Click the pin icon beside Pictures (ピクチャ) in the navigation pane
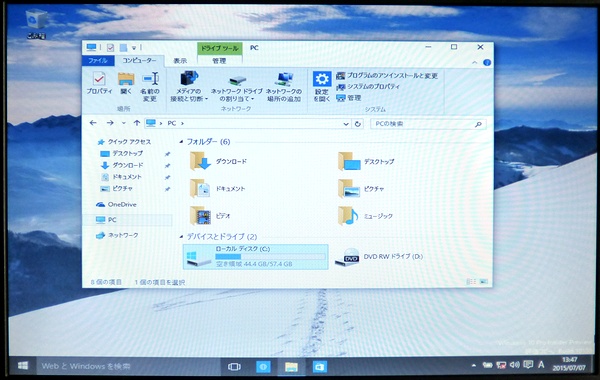 (x=167, y=189)
